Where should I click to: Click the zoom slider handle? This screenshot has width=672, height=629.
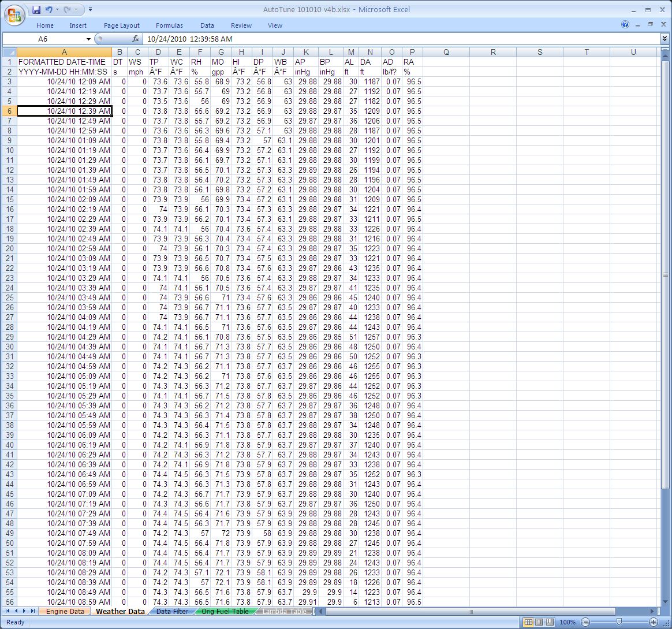(x=619, y=622)
